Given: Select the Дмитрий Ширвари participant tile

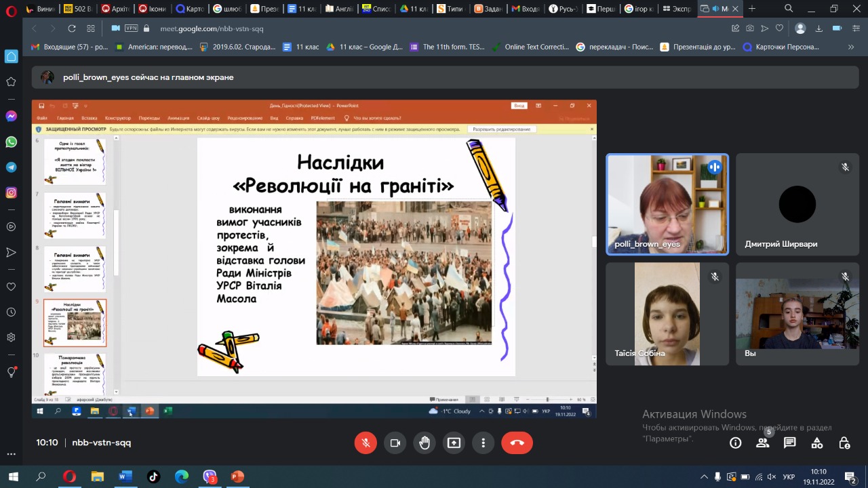Looking at the screenshot, I should tap(797, 205).
